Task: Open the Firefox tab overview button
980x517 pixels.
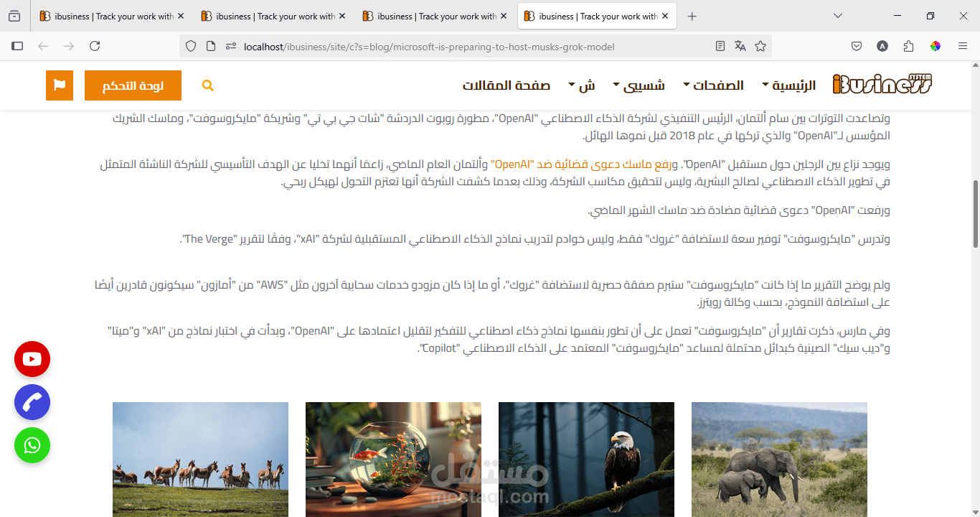Action: 14,16
